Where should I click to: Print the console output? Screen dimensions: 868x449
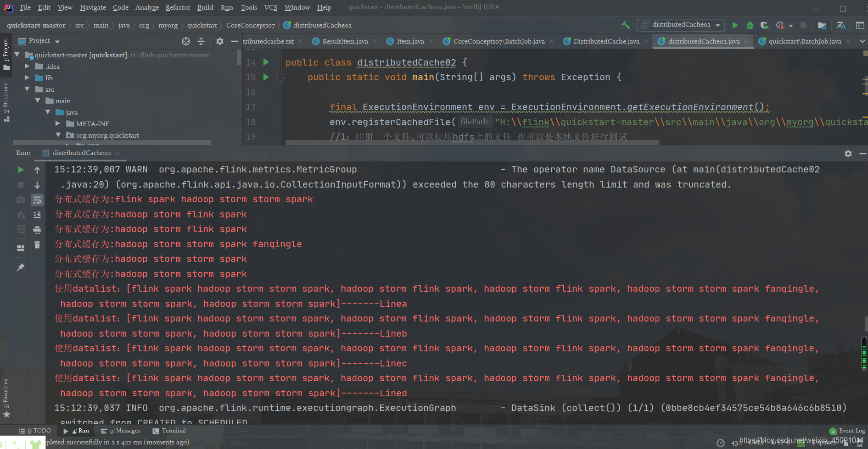(37, 230)
